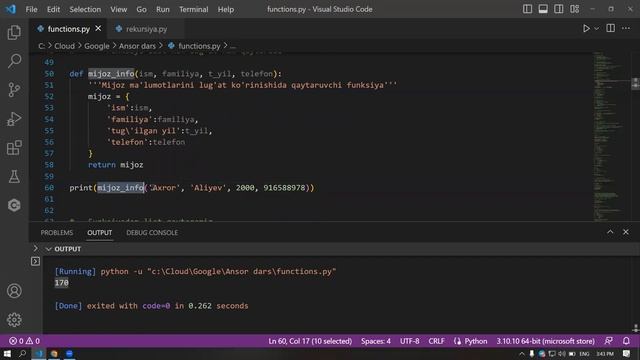Screen dimensions: 640x360
Task: Open the Edit menu
Action: tap(53, 9)
